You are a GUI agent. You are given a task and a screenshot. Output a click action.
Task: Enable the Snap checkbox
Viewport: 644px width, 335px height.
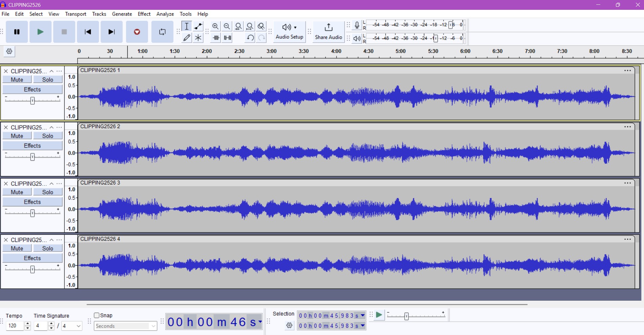tap(97, 315)
